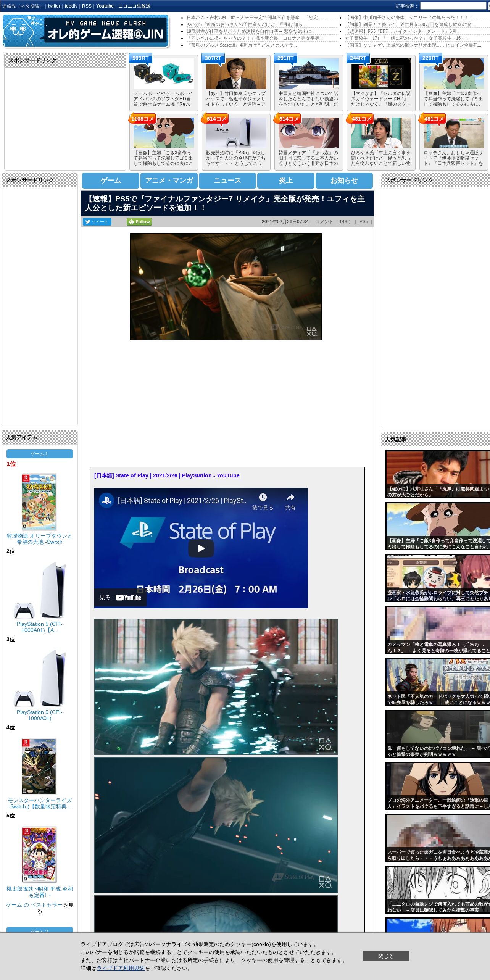The width and height of the screenshot is (490, 980).
Task: Click the ひろゆき氏 article card
Action: tap(381, 142)
